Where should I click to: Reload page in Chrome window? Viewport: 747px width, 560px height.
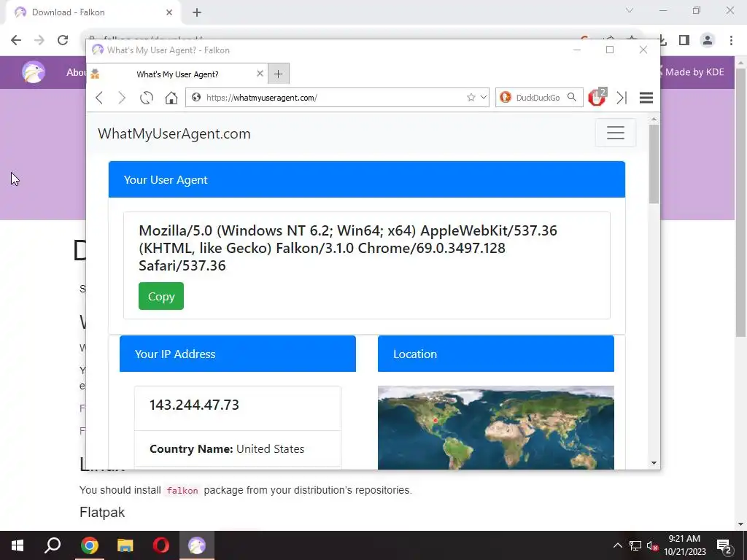click(63, 40)
